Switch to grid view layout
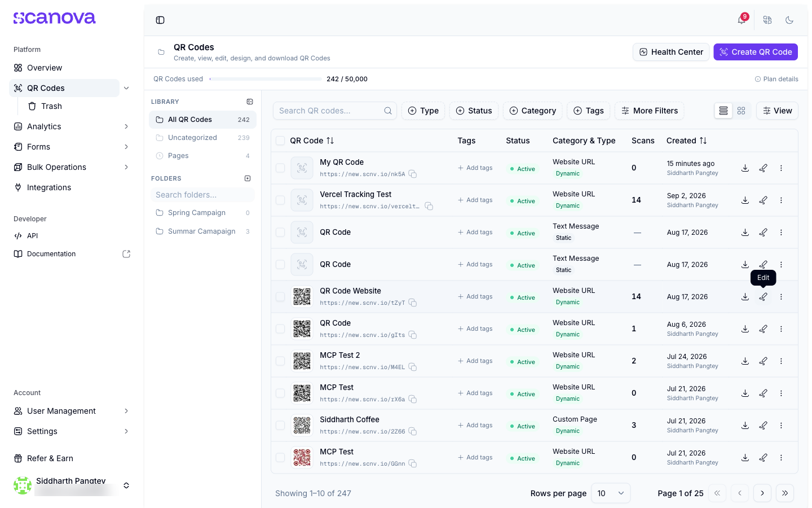 click(x=742, y=111)
